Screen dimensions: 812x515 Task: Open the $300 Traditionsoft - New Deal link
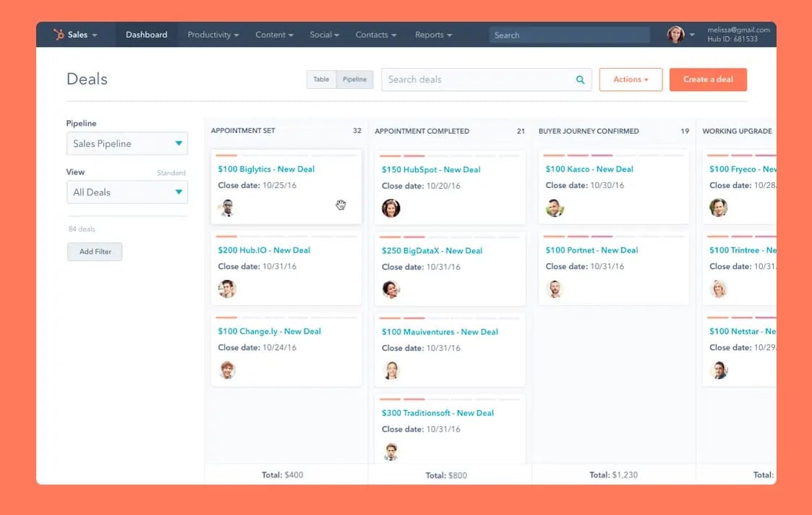click(x=437, y=413)
